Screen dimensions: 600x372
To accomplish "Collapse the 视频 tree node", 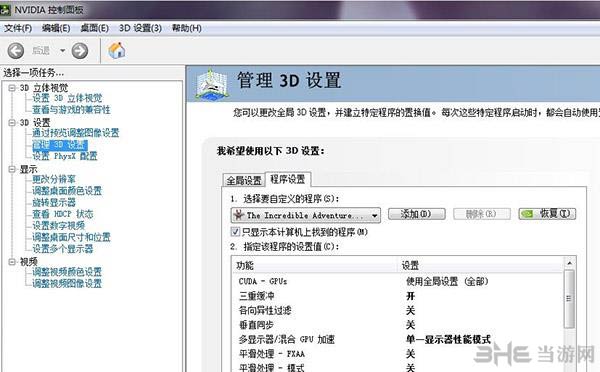I will [x=12, y=262].
